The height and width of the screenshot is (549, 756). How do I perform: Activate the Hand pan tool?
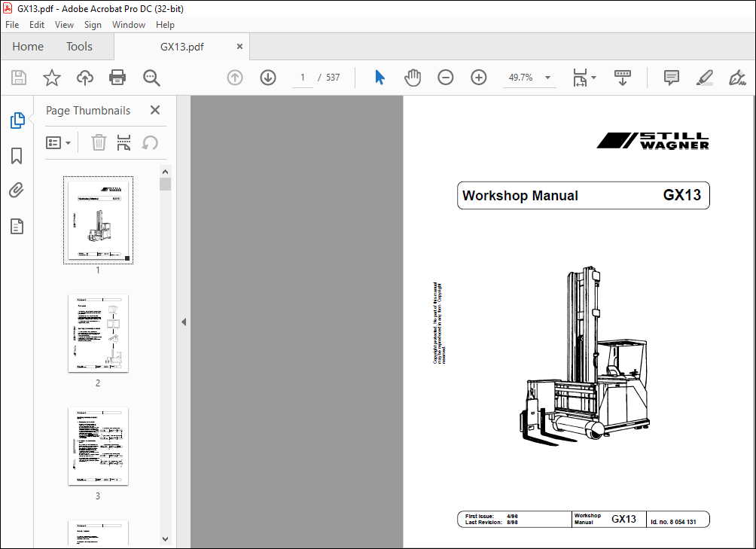click(x=413, y=78)
